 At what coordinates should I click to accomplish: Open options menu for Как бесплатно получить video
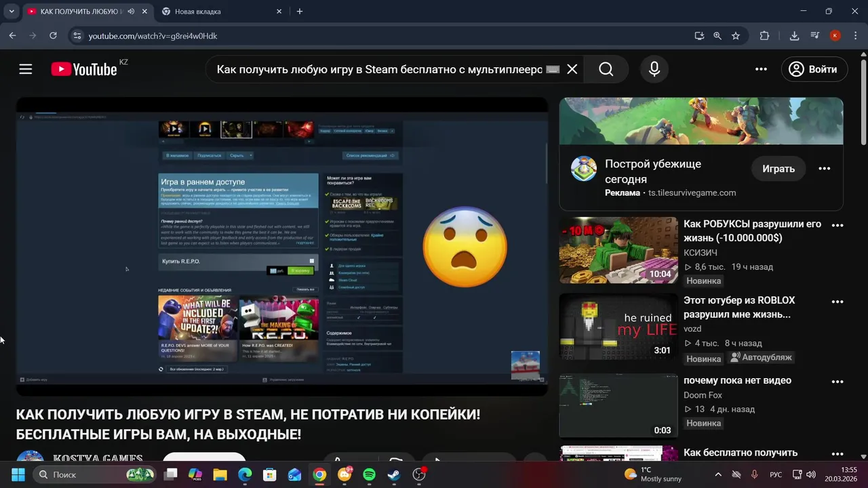[837, 454]
